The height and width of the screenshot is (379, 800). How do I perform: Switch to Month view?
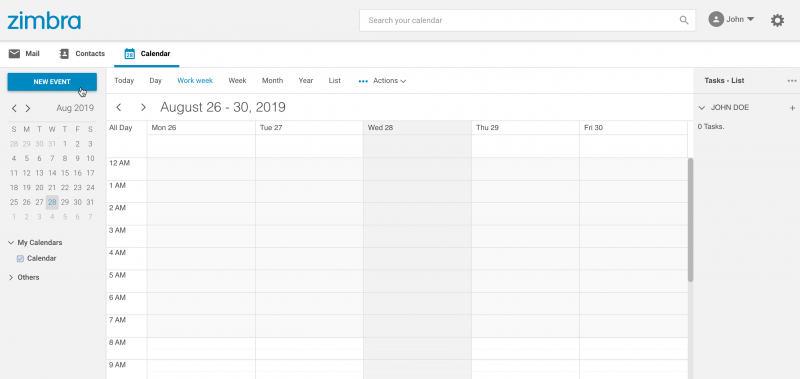tap(272, 81)
